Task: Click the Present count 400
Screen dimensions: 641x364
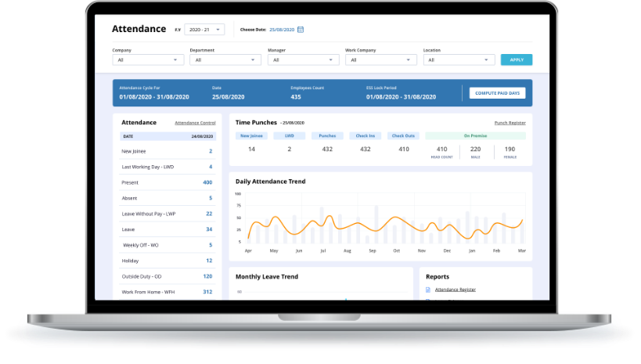Action: click(207, 182)
